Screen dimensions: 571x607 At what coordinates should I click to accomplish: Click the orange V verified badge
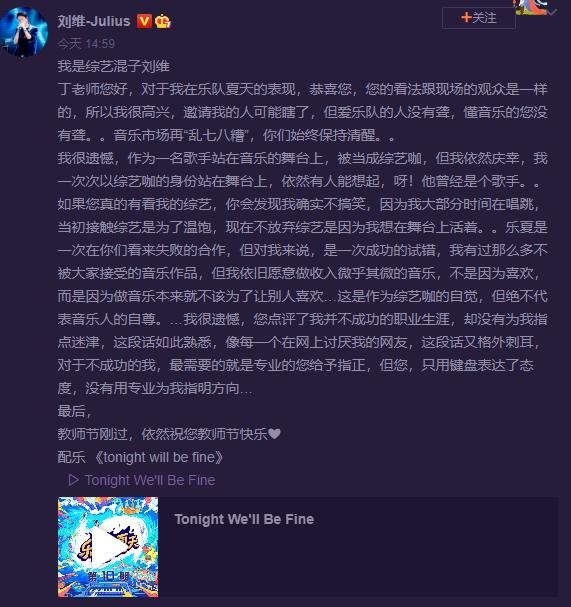point(144,21)
